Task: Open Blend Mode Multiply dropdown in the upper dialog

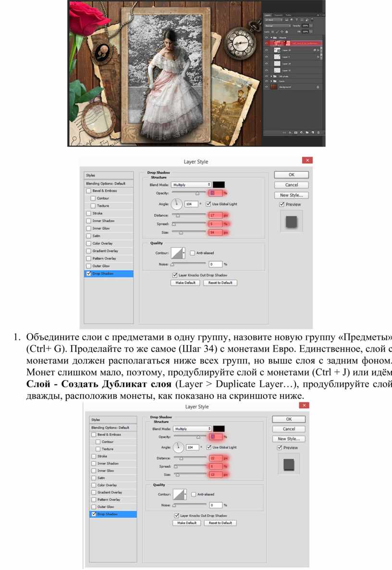Action: tap(191, 185)
